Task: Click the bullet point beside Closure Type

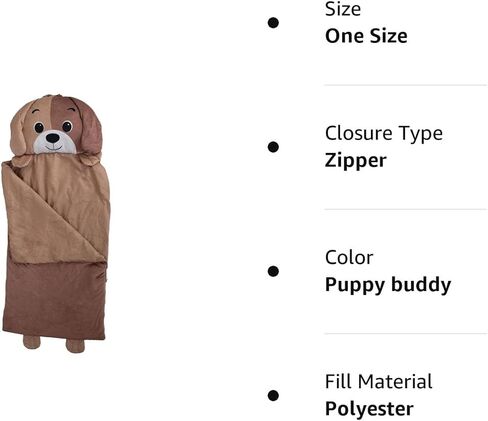Action: tap(273, 147)
